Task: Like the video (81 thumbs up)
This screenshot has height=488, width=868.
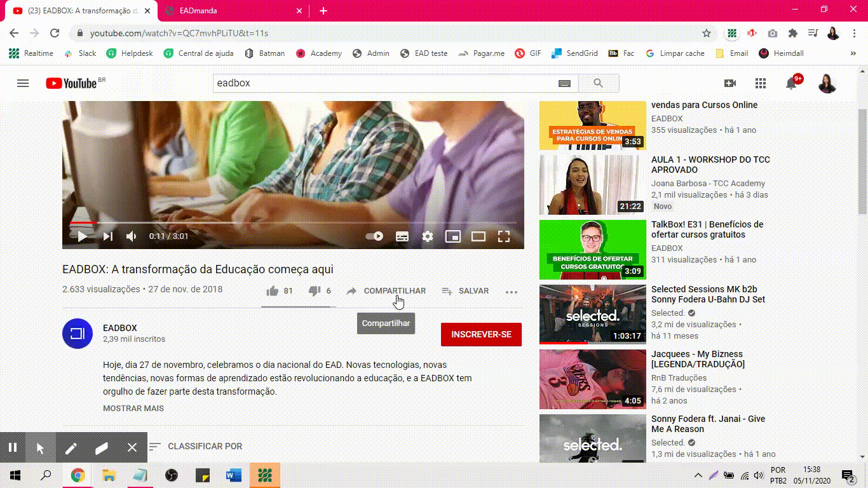Action: click(x=279, y=291)
